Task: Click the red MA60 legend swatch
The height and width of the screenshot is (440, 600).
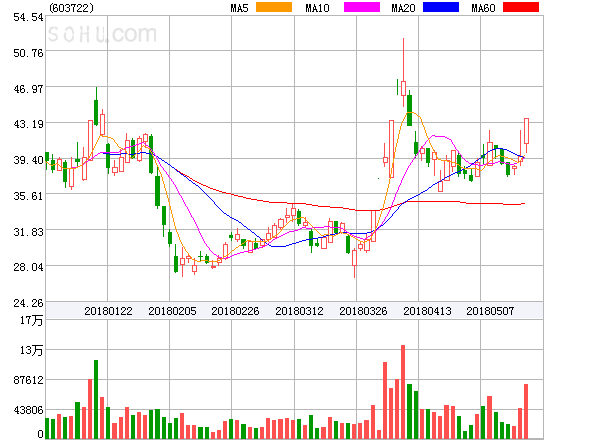Action: (521, 7)
